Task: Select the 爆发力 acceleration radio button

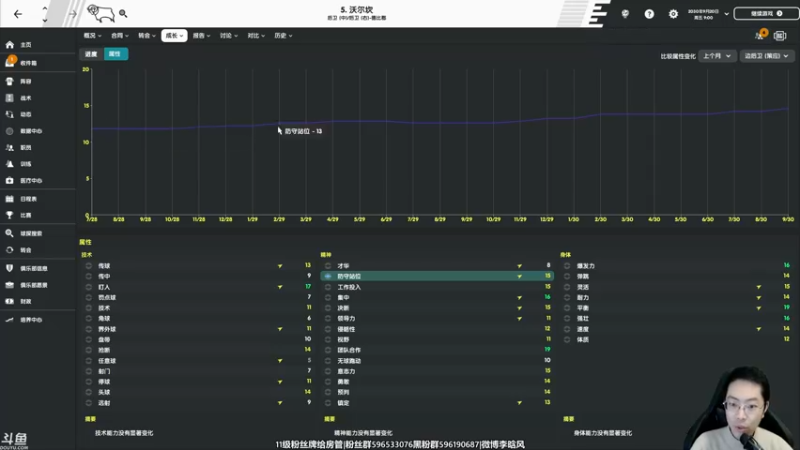Action: (567, 266)
